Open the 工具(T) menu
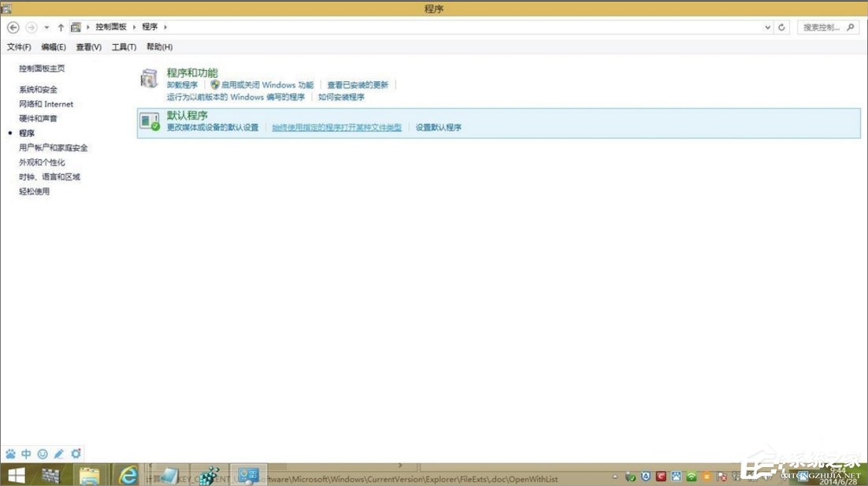The image size is (868, 486). click(124, 46)
